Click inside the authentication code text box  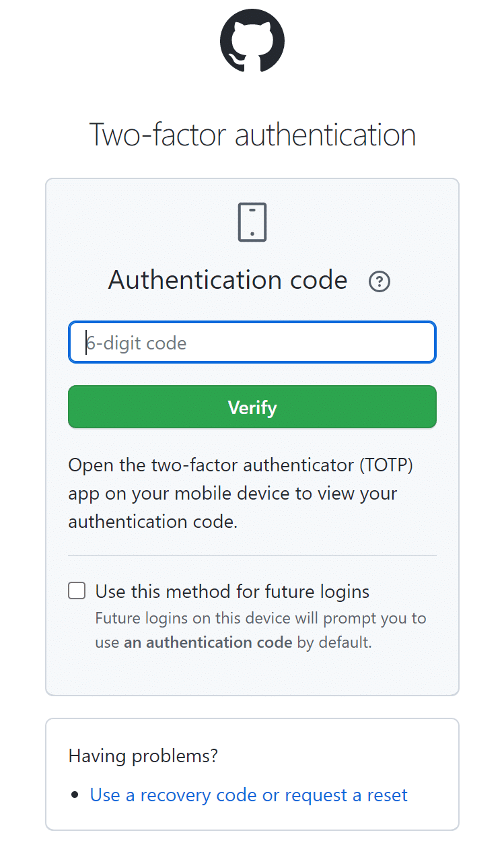(252, 341)
